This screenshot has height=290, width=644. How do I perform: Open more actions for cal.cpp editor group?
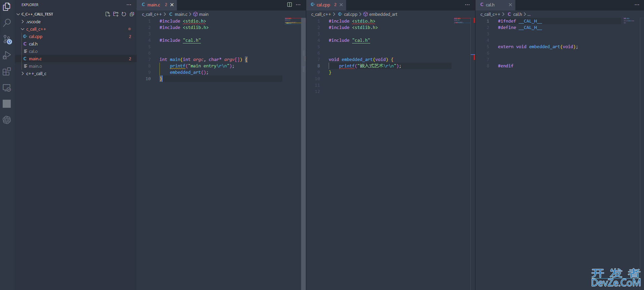click(x=467, y=5)
